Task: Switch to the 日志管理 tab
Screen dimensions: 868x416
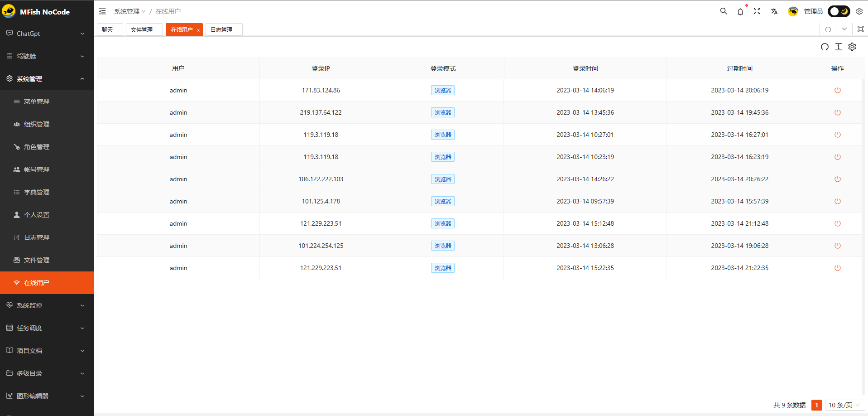Action: [x=224, y=29]
